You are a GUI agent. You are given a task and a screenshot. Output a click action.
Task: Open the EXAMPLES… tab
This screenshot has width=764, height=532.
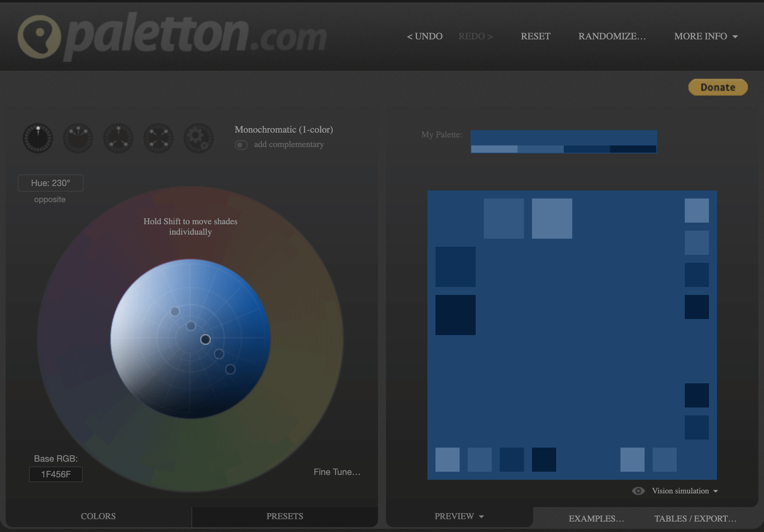(x=596, y=519)
